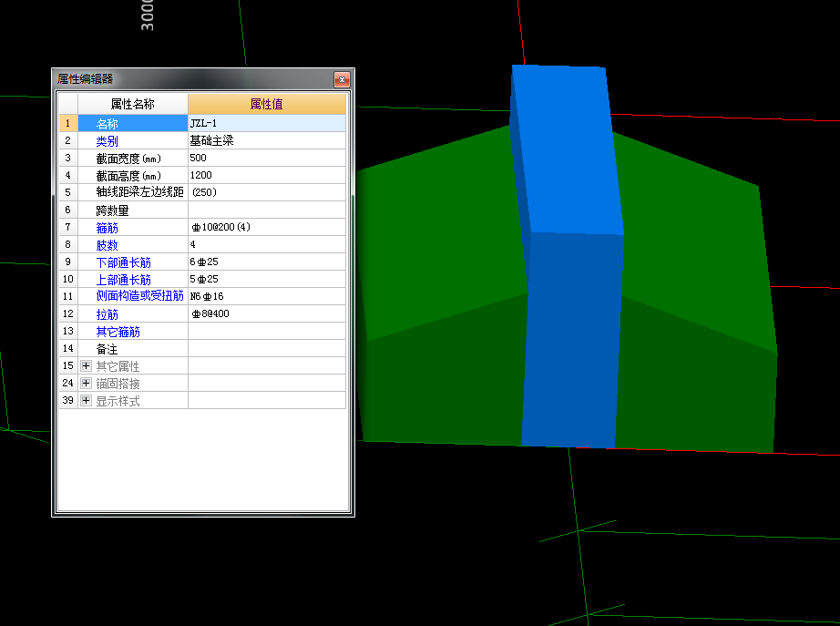Screen dimensions: 840x626
Task: Click the 肢数 property label
Action: 108,245
